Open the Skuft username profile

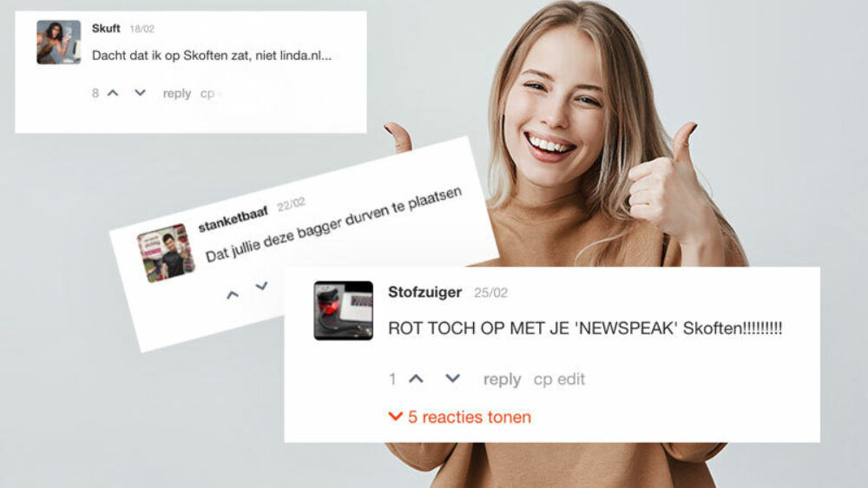[106, 29]
